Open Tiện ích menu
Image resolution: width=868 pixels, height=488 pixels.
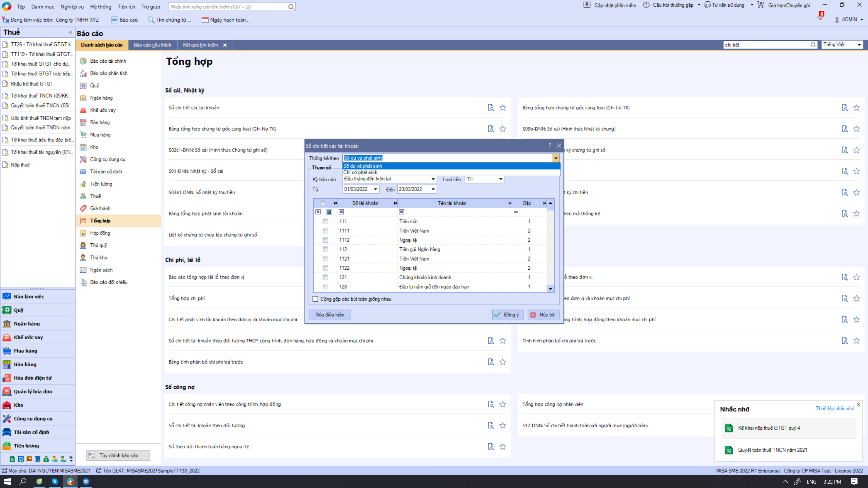coord(126,7)
